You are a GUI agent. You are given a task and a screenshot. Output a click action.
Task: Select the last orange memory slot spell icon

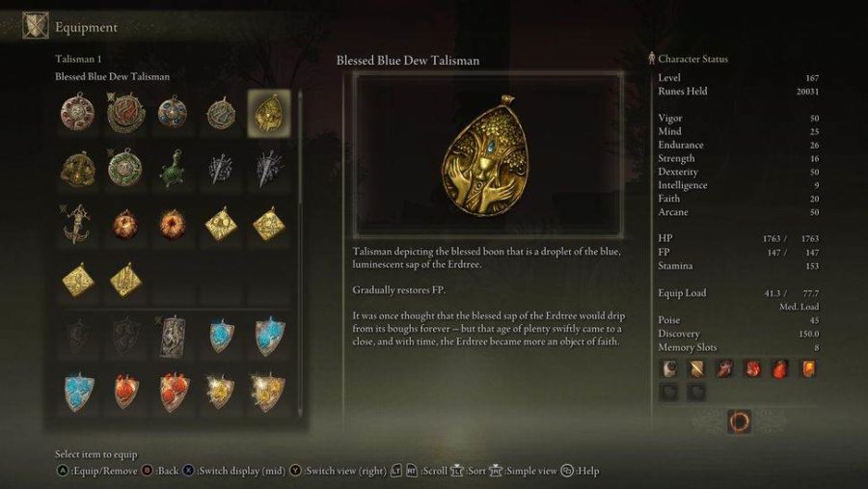pyautogui.click(x=808, y=368)
